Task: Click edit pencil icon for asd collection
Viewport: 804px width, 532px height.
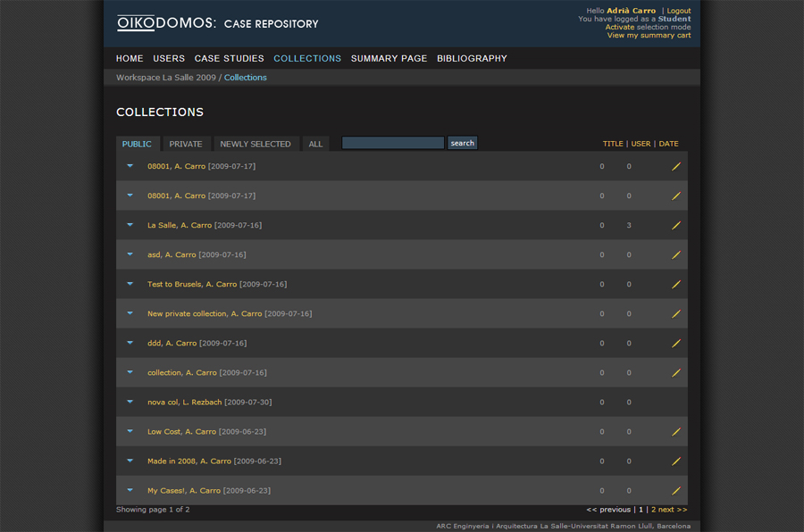Action: pyautogui.click(x=676, y=254)
